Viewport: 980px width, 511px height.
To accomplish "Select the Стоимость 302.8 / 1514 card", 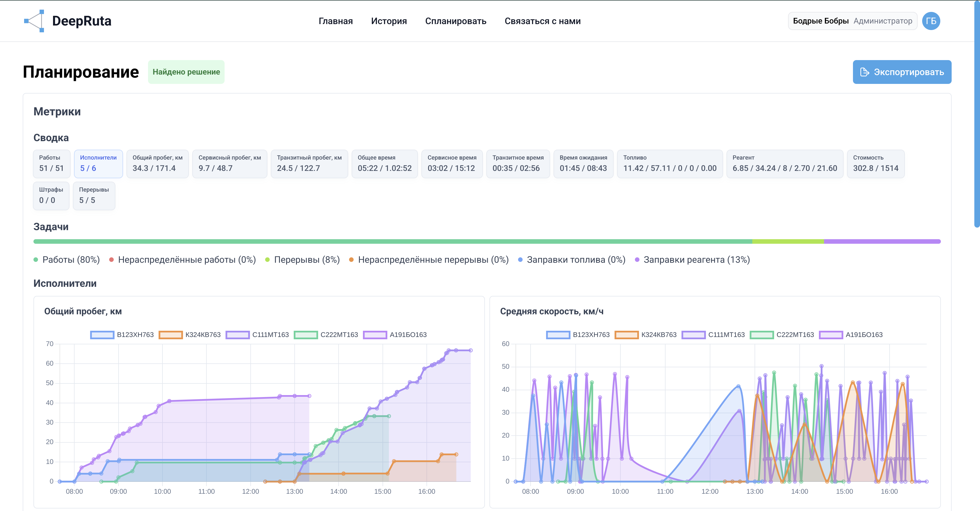I will pos(876,164).
